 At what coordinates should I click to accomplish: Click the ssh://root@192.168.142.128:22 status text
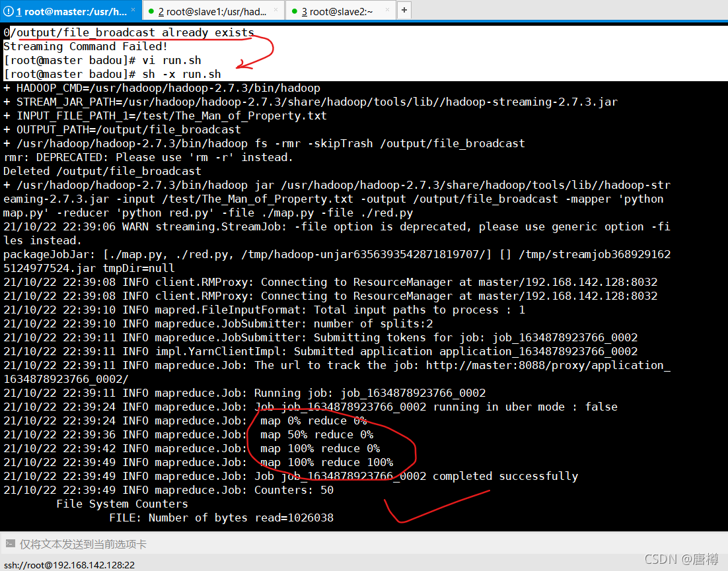69,565
